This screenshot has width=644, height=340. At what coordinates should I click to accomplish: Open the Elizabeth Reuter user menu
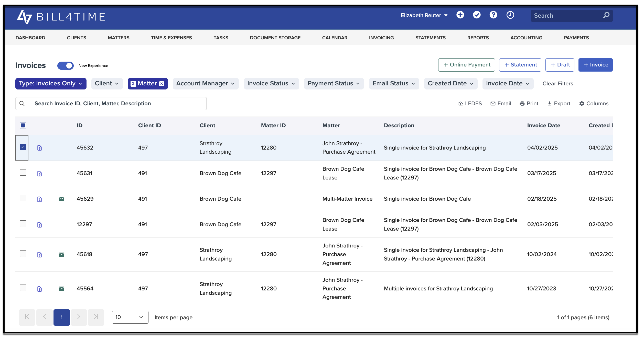(x=424, y=15)
